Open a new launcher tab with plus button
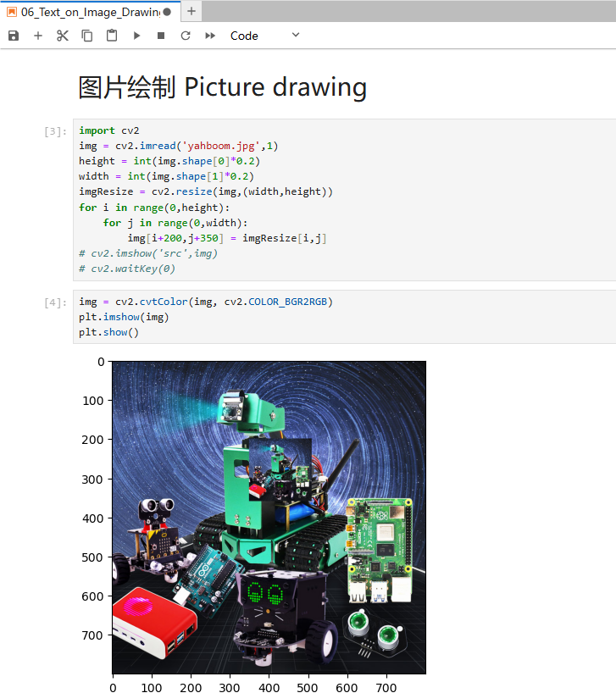 [191, 12]
